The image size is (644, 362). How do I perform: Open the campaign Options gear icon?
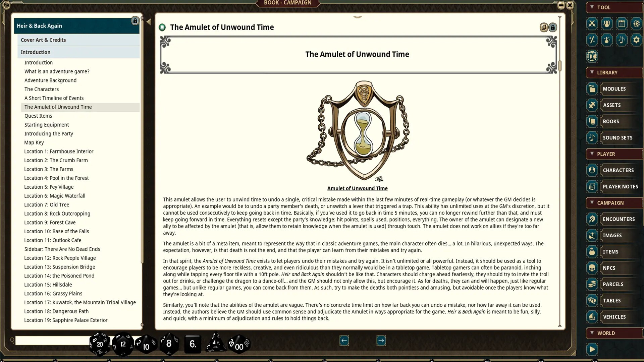point(637,40)
